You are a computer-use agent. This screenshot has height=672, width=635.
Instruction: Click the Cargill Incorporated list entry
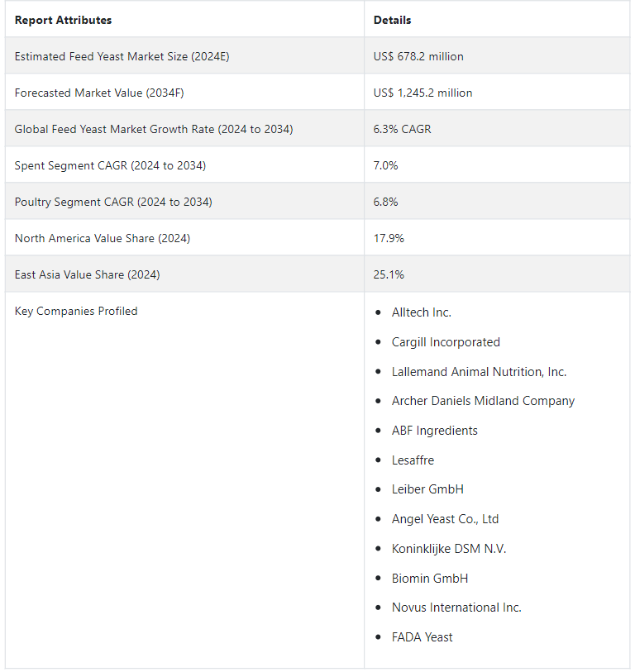pos(446,342)
